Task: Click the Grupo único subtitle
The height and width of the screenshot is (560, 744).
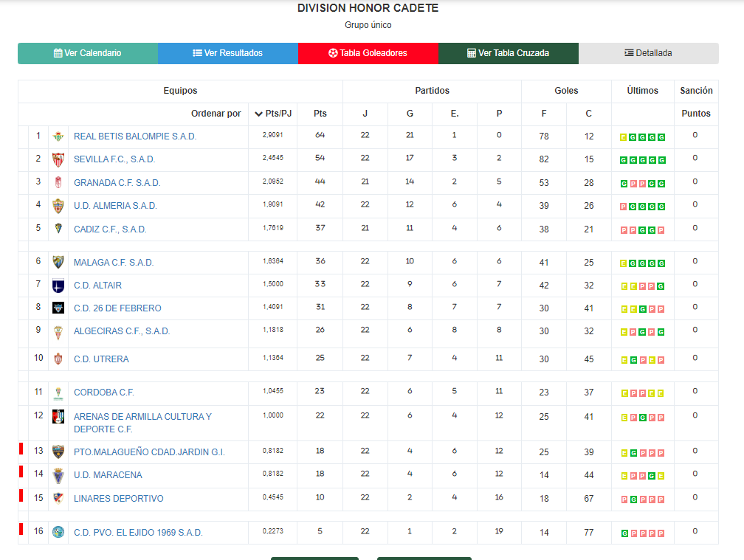Action: coord(368,25)
